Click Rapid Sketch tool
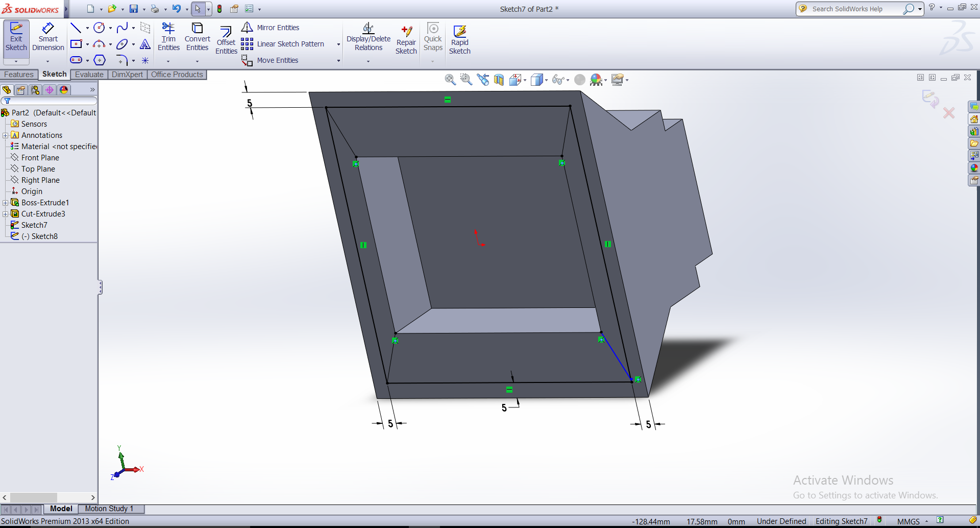Image resolution: width=980 pixels, height=528 pixels. coord(460,40)
